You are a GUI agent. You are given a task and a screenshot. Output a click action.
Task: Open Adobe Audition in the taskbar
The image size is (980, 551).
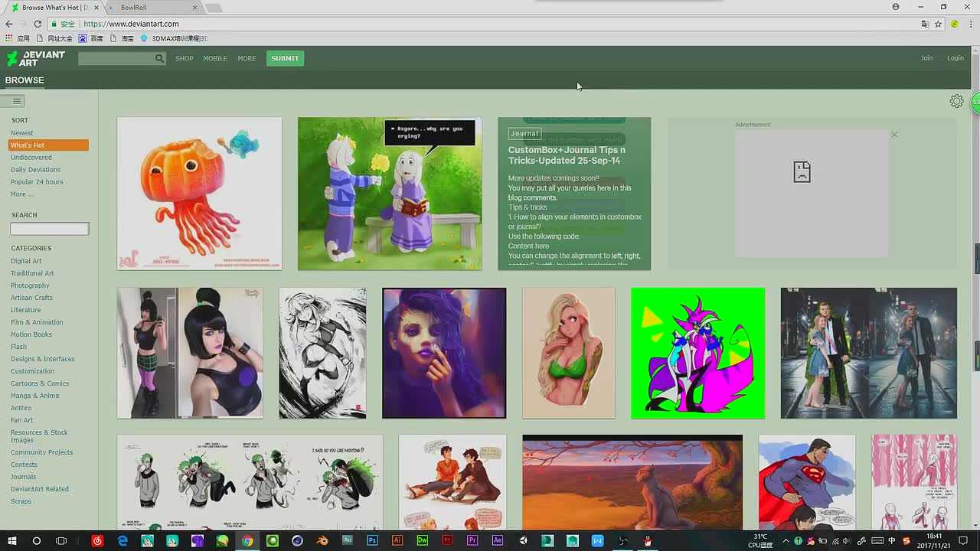[x=347, y=541]
